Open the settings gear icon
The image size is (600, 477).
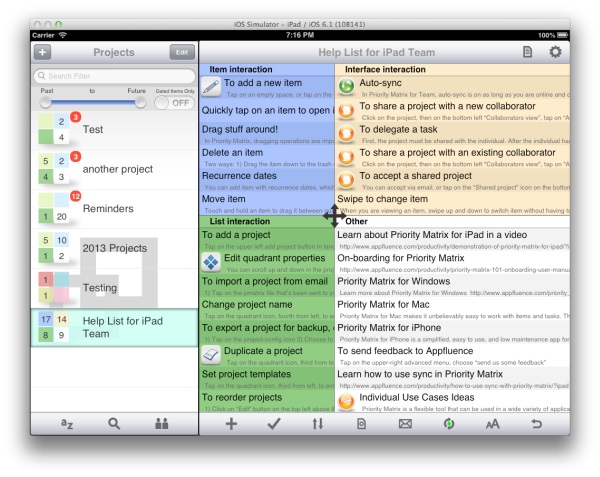[x=555, y=52]
